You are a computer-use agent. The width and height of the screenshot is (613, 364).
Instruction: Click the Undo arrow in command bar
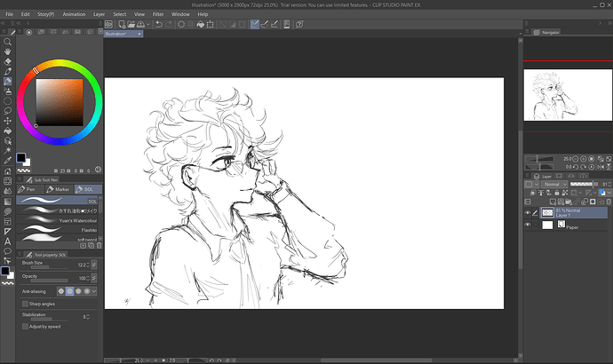tap(159, 24)
